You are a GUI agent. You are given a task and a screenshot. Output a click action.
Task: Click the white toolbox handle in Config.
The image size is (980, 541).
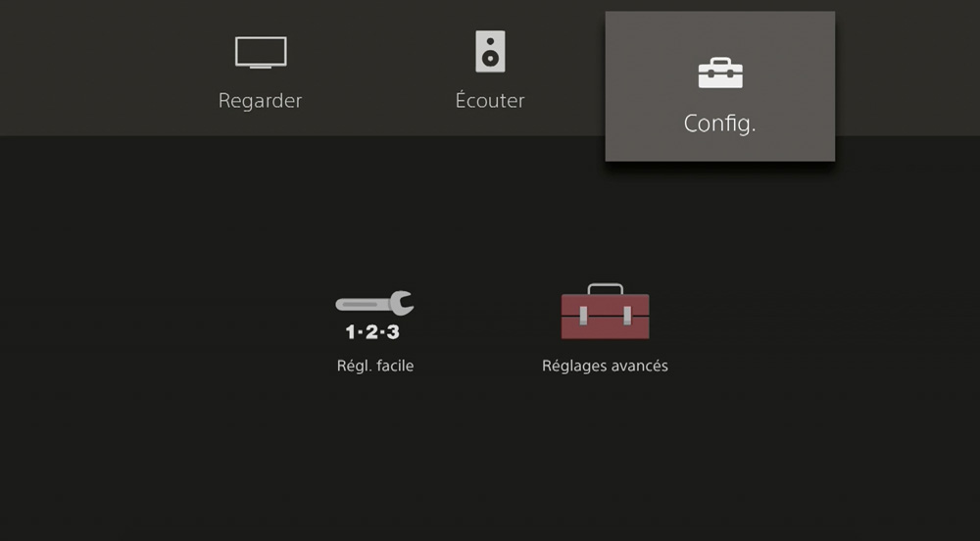720,61
